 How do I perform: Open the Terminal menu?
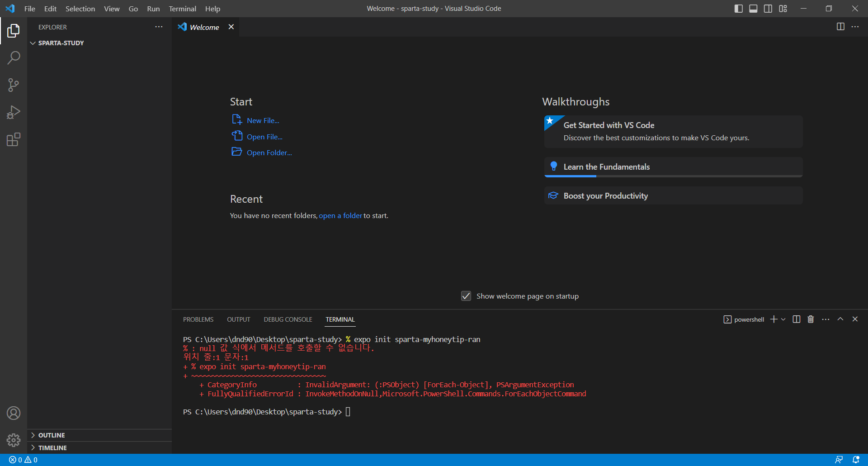tap(183, 9)
